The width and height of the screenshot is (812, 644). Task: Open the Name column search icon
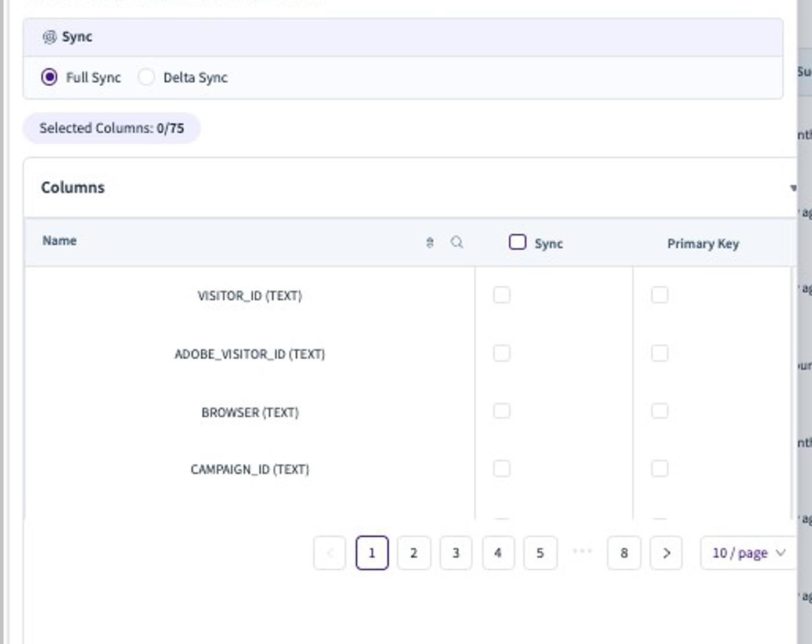(457, 242)
